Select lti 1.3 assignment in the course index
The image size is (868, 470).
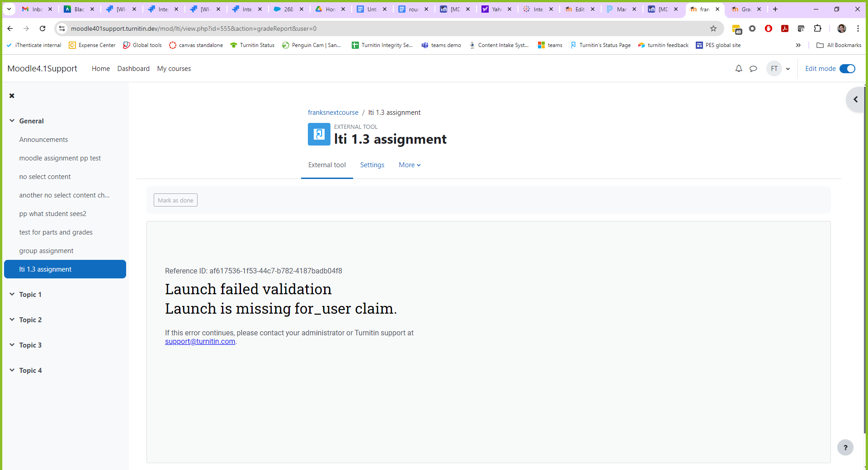pyautogui.click(x=65, y=269)
